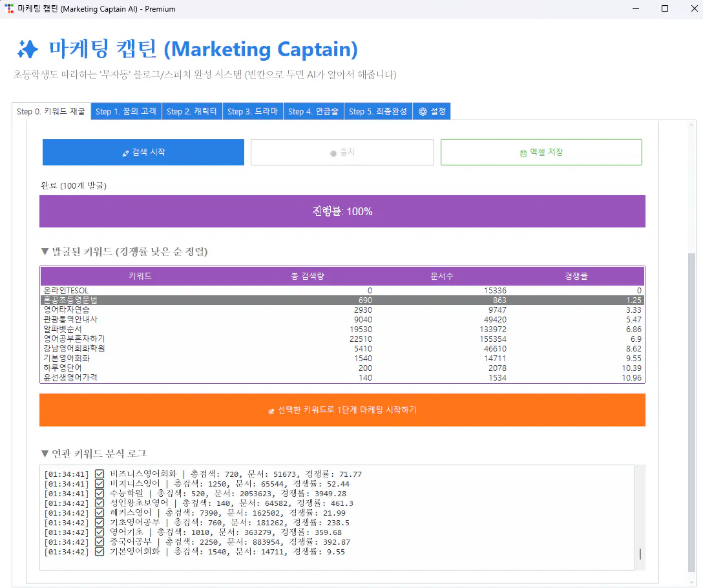
Task: Click the 진행률 100% progress bar
Action: [342, 210]
